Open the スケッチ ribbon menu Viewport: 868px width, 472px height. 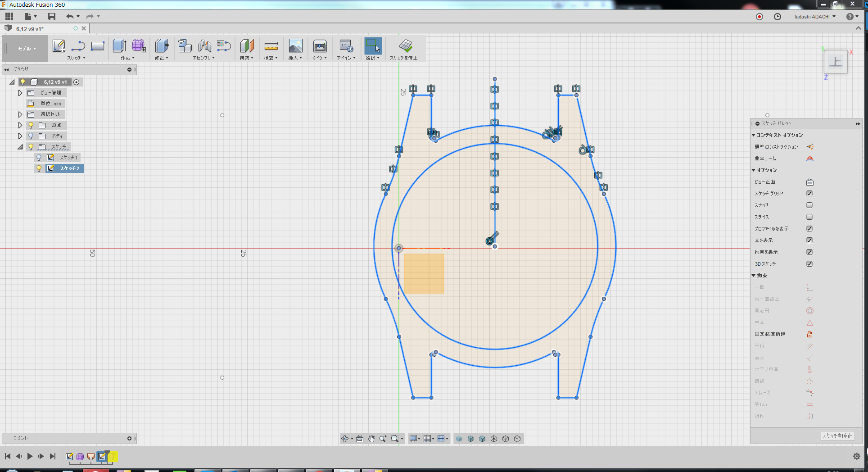click(x=76, y=58)
